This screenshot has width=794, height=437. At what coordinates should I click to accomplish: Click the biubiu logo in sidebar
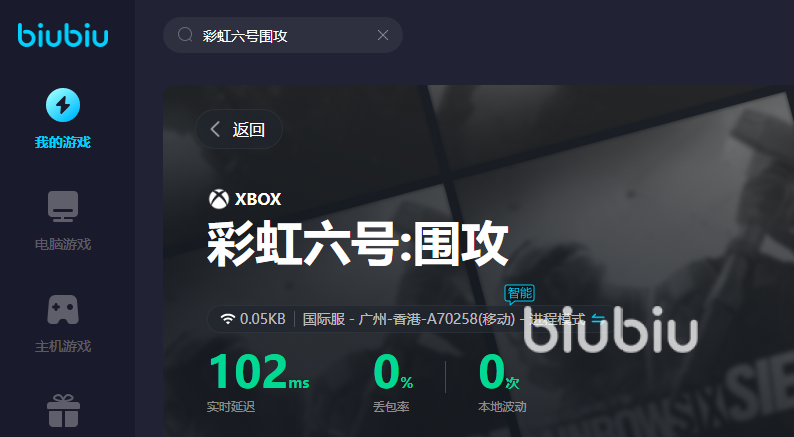pyautogui.click(x=63, y=35)
